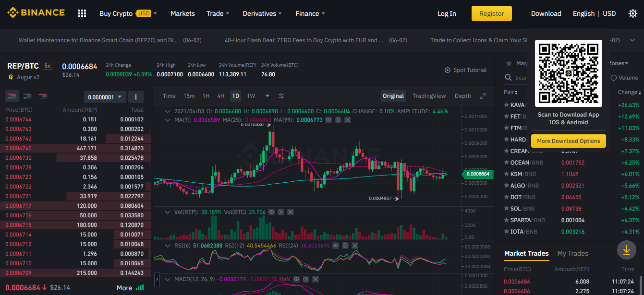Open the Buy Crypto USD dropdown
The height and width of the screenshot is (295, 644).
click(128, 13)
